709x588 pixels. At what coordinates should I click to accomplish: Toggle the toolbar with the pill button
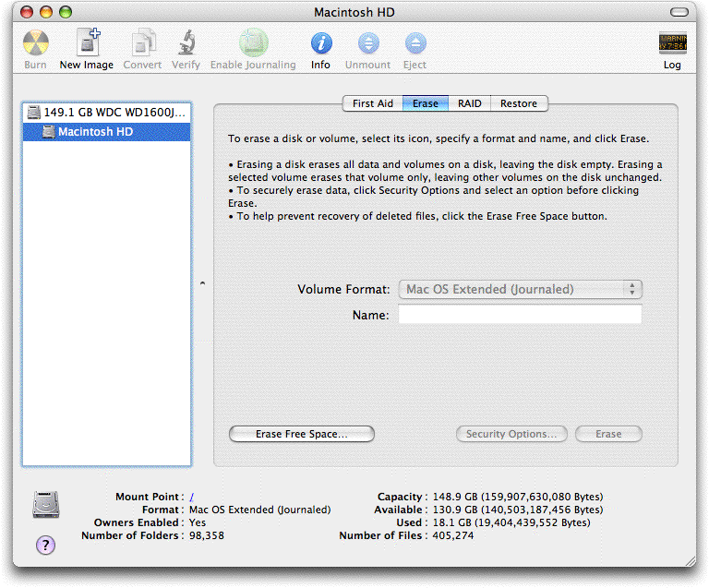click(679, 12)
